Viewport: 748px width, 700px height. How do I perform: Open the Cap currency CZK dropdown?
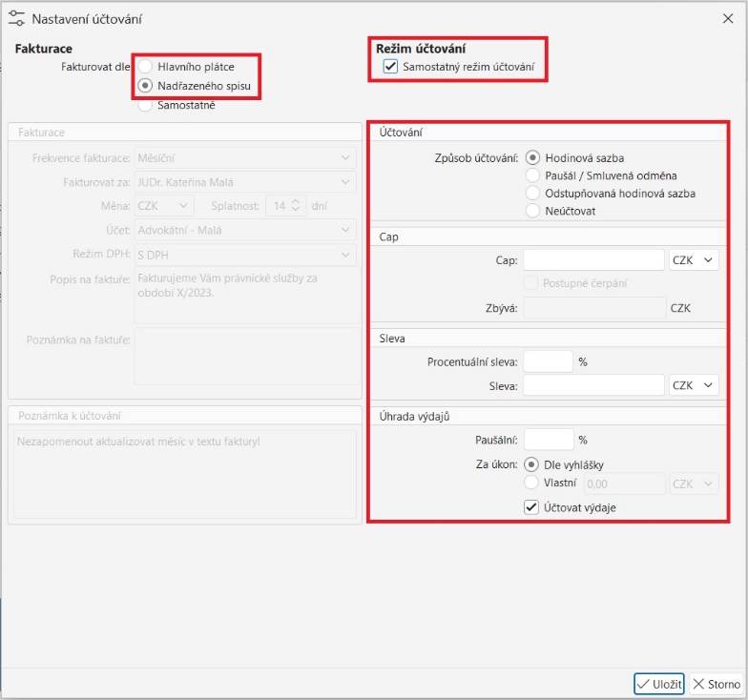pyautogui.click(x=694, y=259)
